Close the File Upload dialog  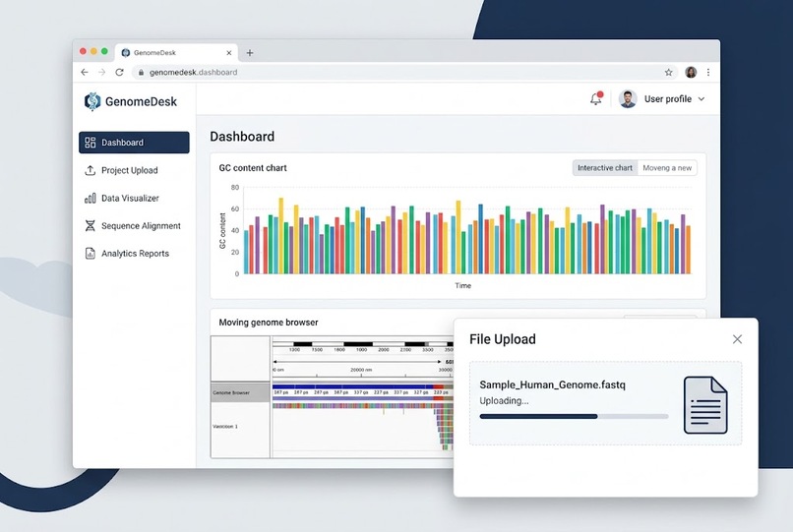737,339
